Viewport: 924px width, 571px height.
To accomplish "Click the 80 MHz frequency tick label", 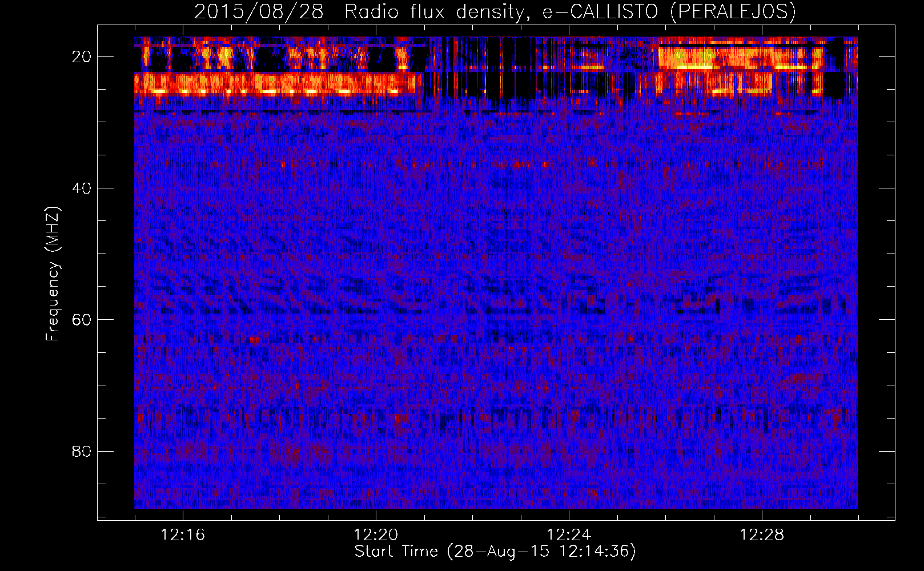I will coord(82,452).
